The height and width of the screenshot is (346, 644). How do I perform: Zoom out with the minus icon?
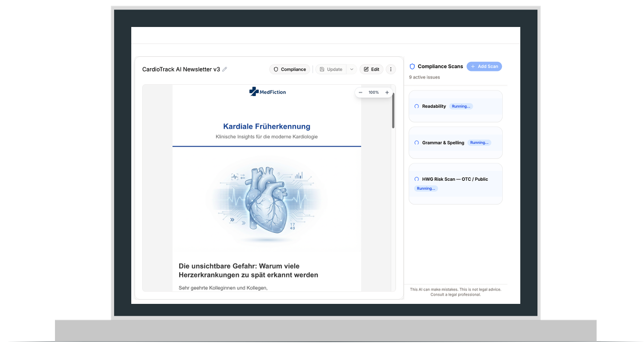(x=361, y=93)
